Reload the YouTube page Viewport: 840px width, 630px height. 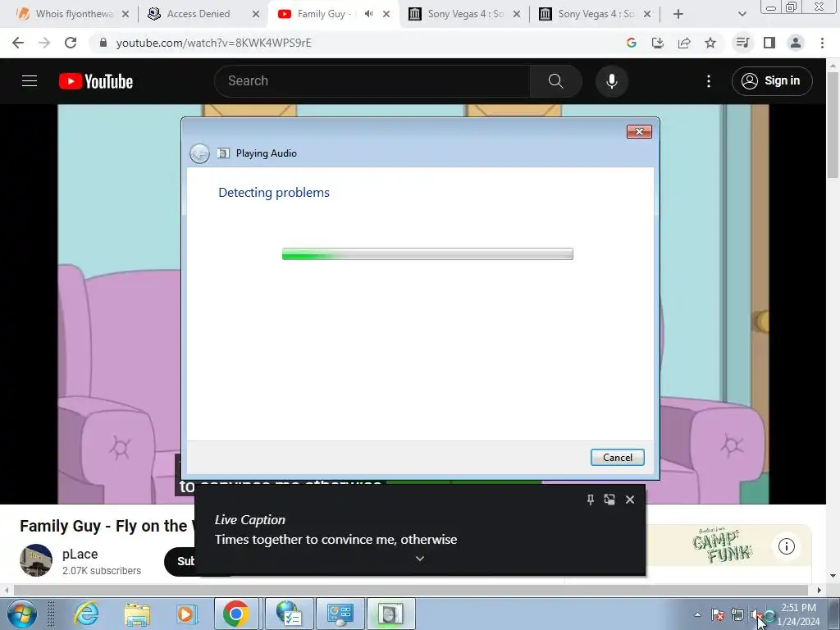pos(71,43)
